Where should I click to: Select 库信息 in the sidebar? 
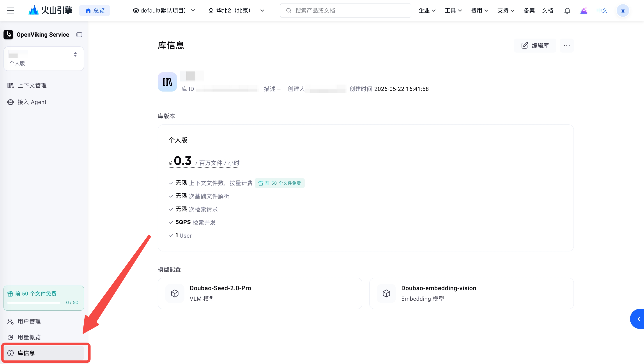pyautogui.click(x=44, y=353)
